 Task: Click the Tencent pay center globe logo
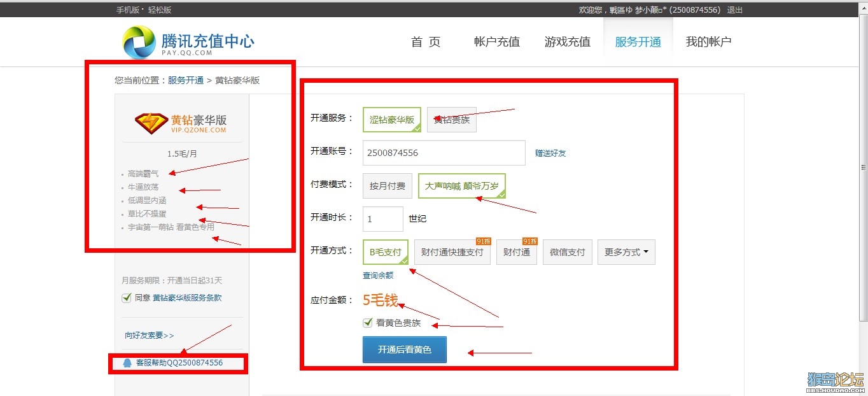[x=139, y=43]
